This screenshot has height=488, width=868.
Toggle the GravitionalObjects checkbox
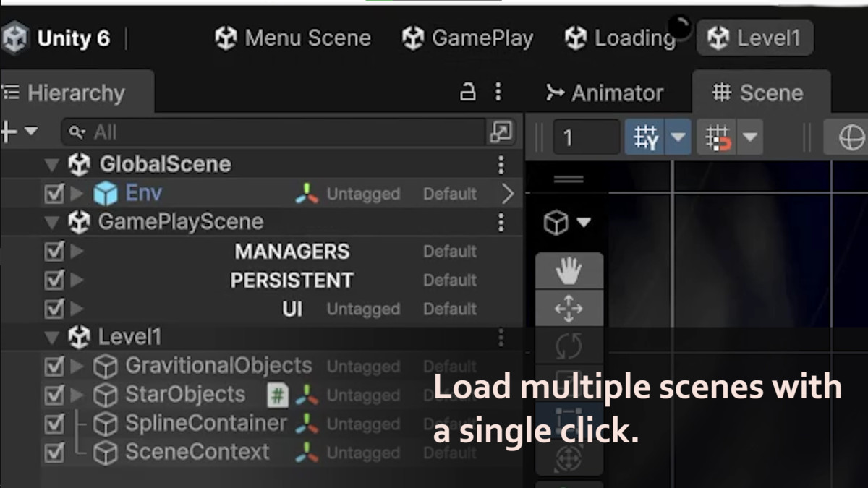click(x=54, y=367)
